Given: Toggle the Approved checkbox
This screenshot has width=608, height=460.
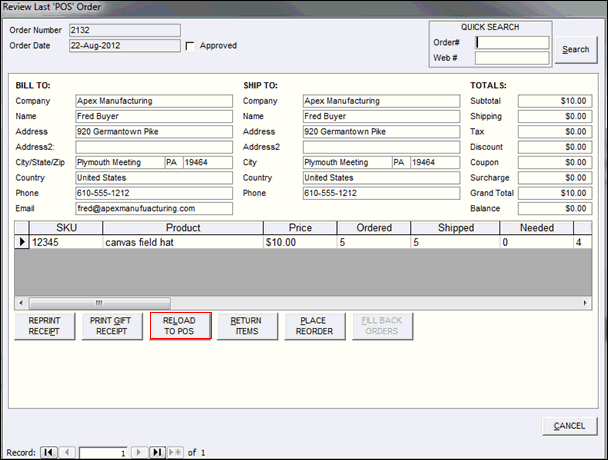Looking at the screenshot, I should click(190, 46).
